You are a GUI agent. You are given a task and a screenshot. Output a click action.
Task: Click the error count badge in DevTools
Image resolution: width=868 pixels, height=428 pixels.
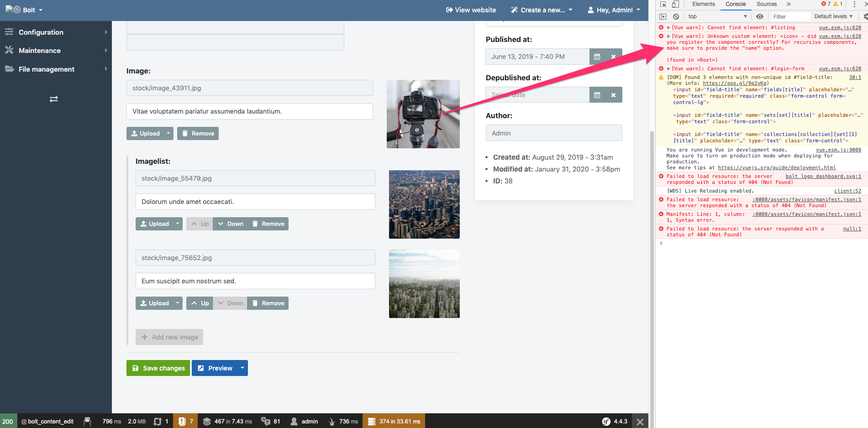(x=826, y=4)
